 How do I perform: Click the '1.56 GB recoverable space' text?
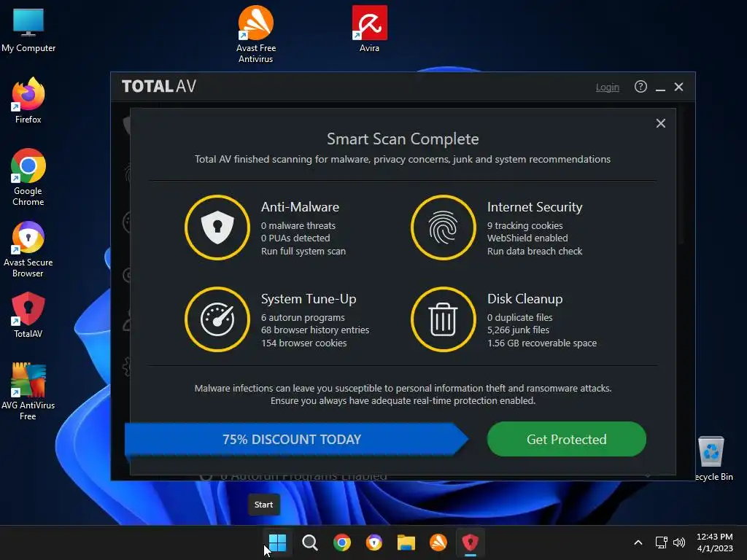tap(542, 343)
